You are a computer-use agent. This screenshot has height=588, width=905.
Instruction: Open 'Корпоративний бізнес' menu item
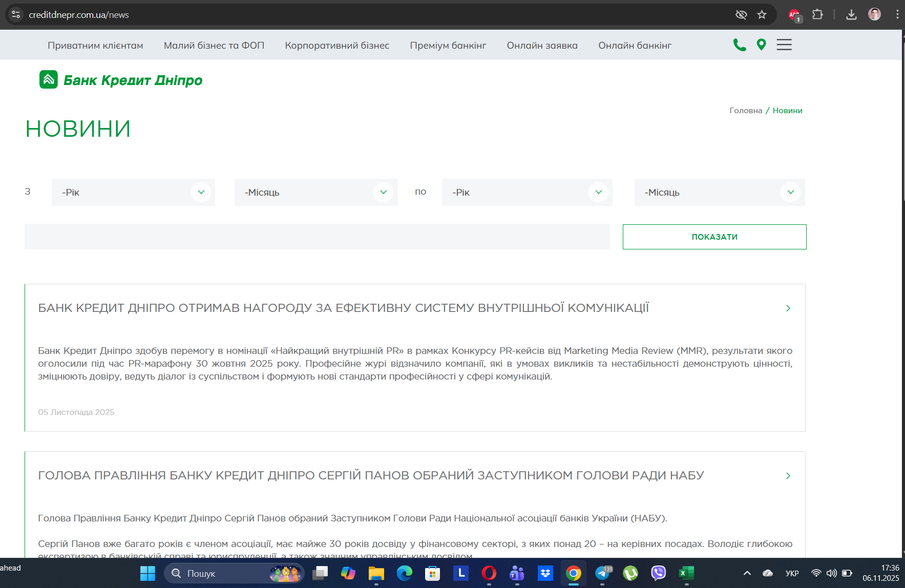(337, 46)
